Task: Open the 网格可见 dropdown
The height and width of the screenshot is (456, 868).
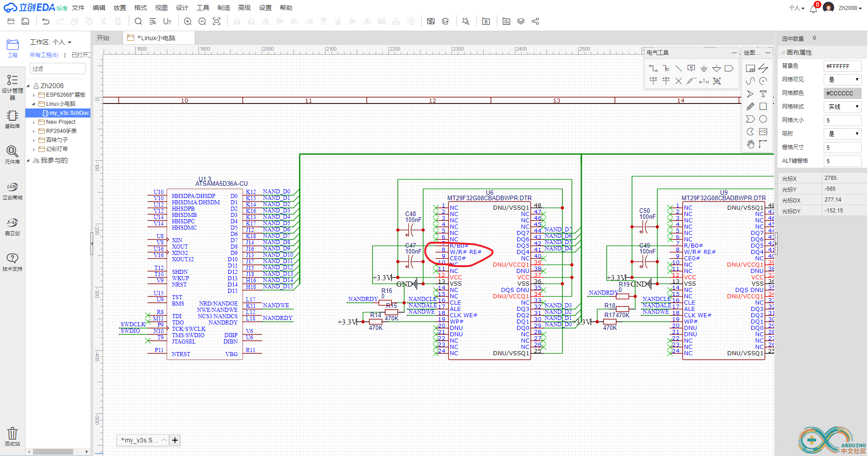Action: (x=842, y=80)
